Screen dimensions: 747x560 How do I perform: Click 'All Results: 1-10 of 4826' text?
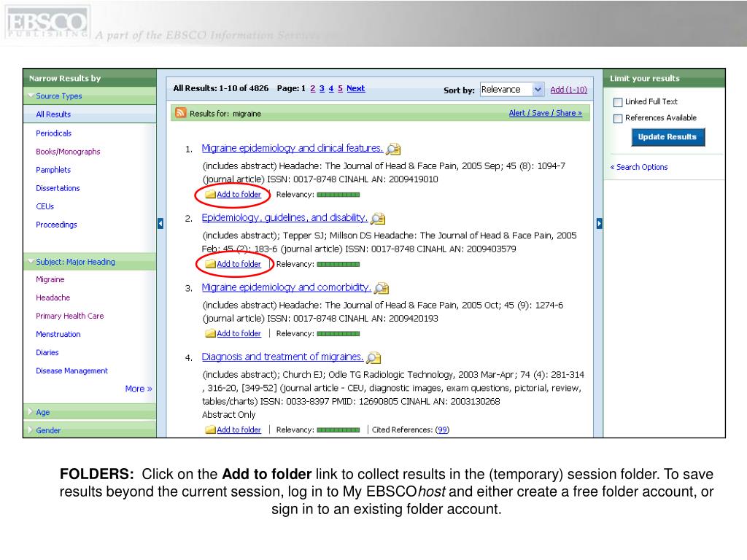pyautogui.click(x=220, y=88)
